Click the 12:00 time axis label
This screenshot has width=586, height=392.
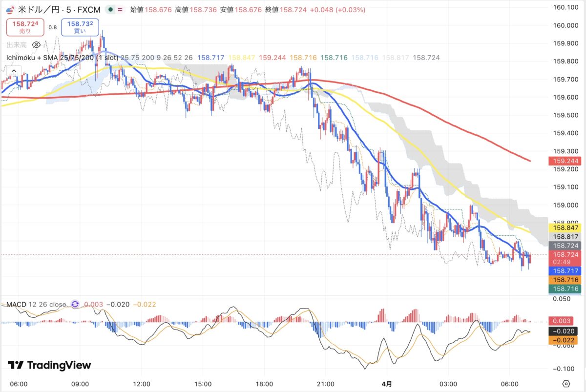click(x=141, y=384)
